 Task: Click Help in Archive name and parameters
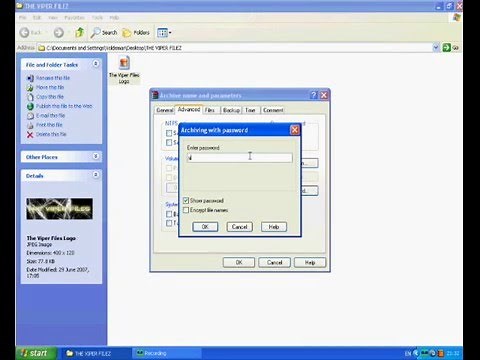point(310,262)
